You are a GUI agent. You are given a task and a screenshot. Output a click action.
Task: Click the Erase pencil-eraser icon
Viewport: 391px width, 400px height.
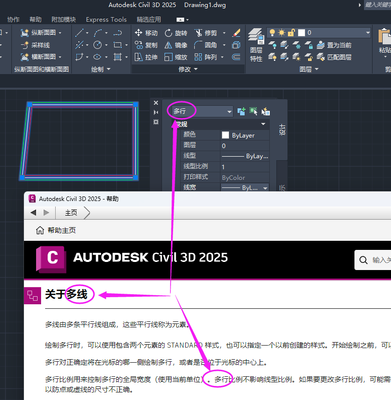click(x=236, y=33)
